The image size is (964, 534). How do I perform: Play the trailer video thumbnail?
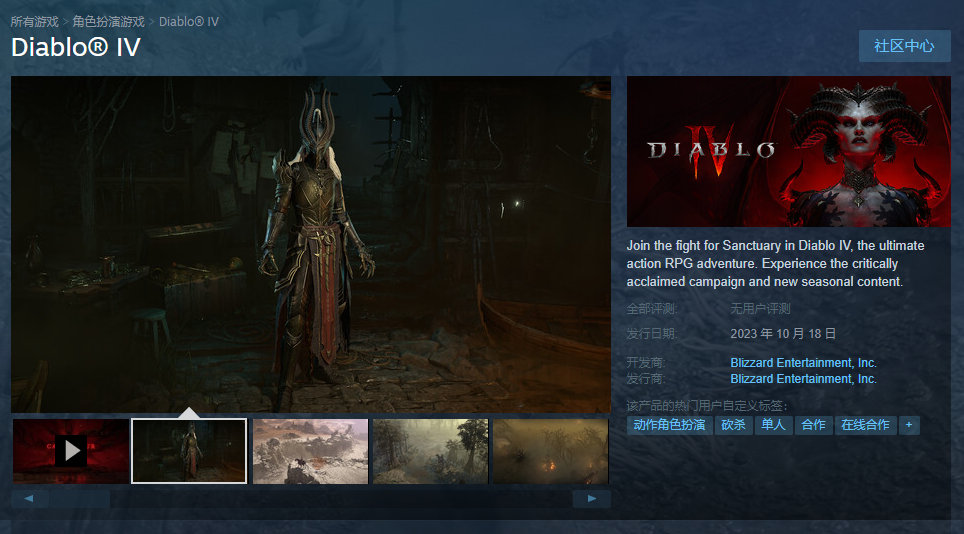tap(71, 451)
